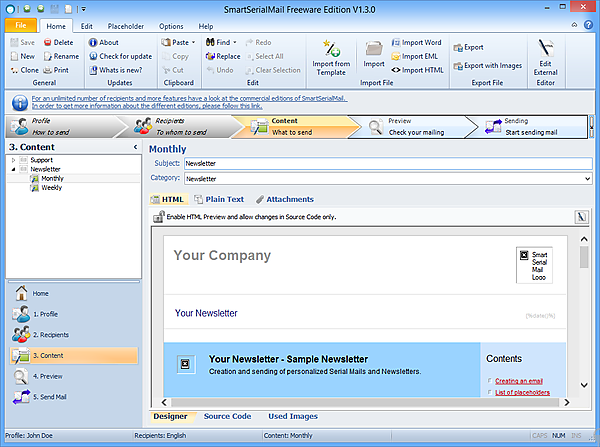This screenshot has height=447, width=600.
Task: Toggle HTML preview lock icon
Action: tap(158, 217)
